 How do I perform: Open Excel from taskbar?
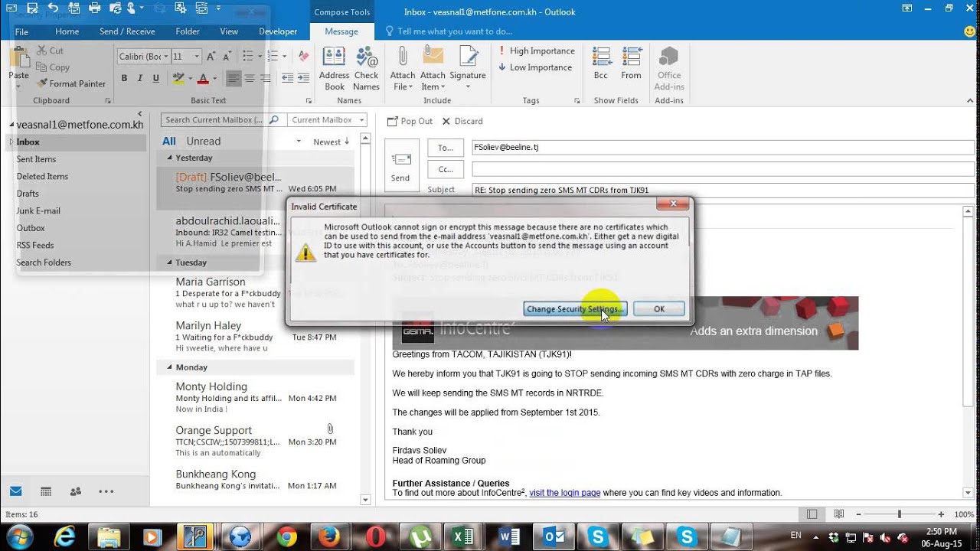[x=463, y=537]
